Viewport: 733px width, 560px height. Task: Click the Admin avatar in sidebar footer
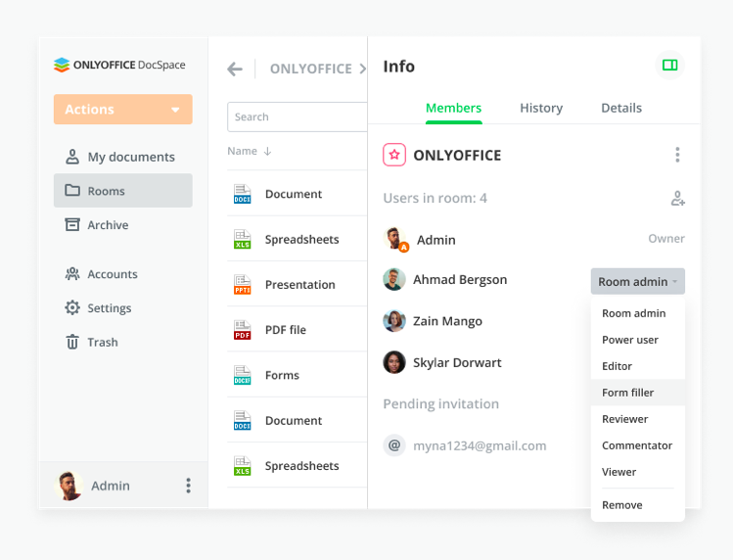coord(69,486)
